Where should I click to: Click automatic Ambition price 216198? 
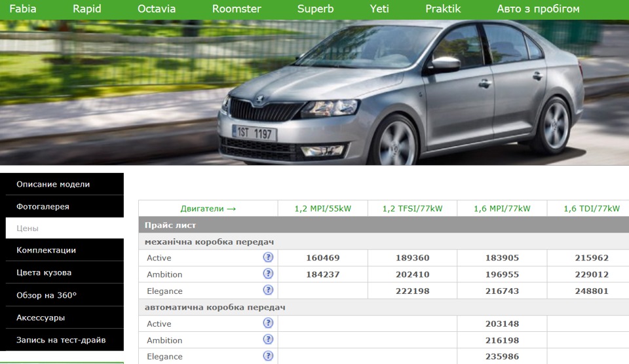click(503, 340)
